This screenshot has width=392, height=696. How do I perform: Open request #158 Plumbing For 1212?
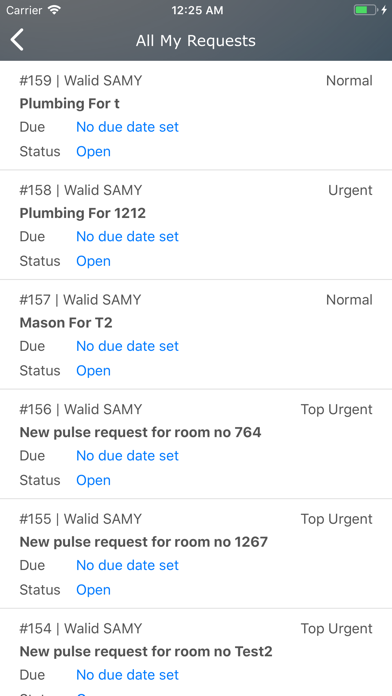point(196,225)
